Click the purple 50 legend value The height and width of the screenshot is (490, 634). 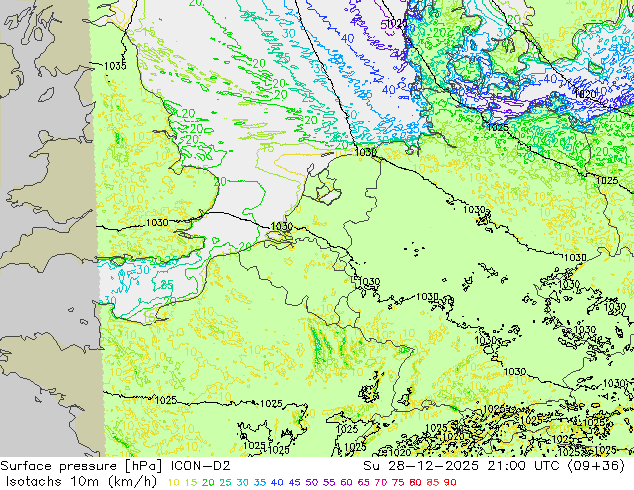point(312,483)
